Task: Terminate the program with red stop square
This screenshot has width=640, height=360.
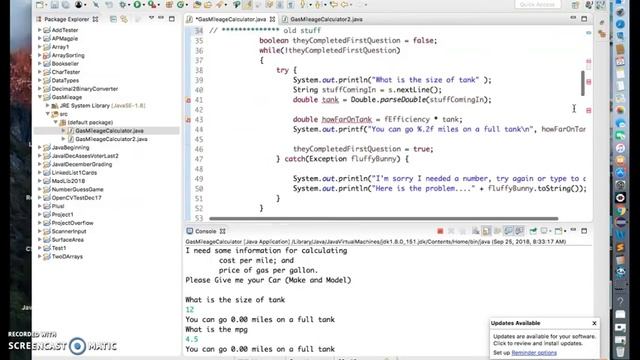Action: 440,231
